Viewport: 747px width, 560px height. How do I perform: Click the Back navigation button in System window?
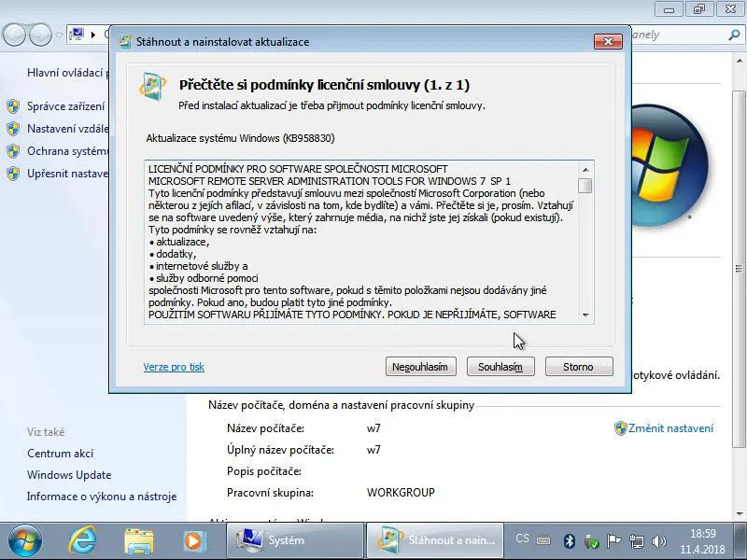click(14, 35)
